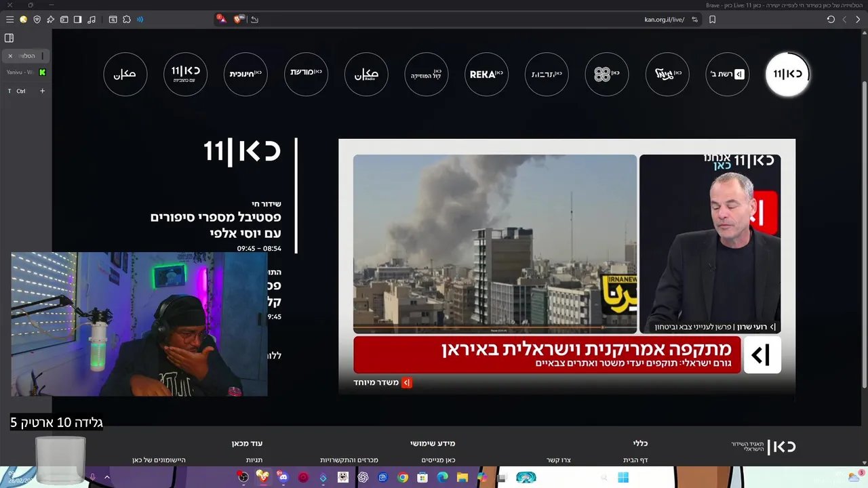Image resolution: width=868 pixels, height=488 pixels.
Task: Click the blue sound-wave toolbar icon
Action: click(140, 20)
